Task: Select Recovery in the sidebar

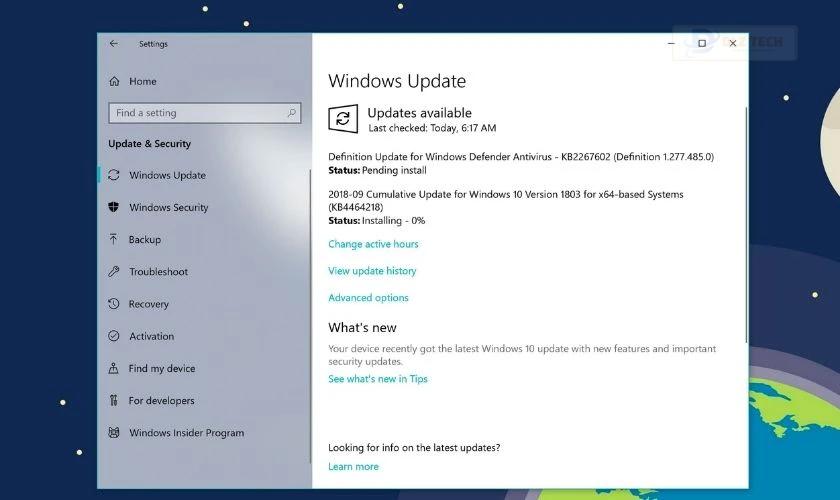Action: (148, 304)
